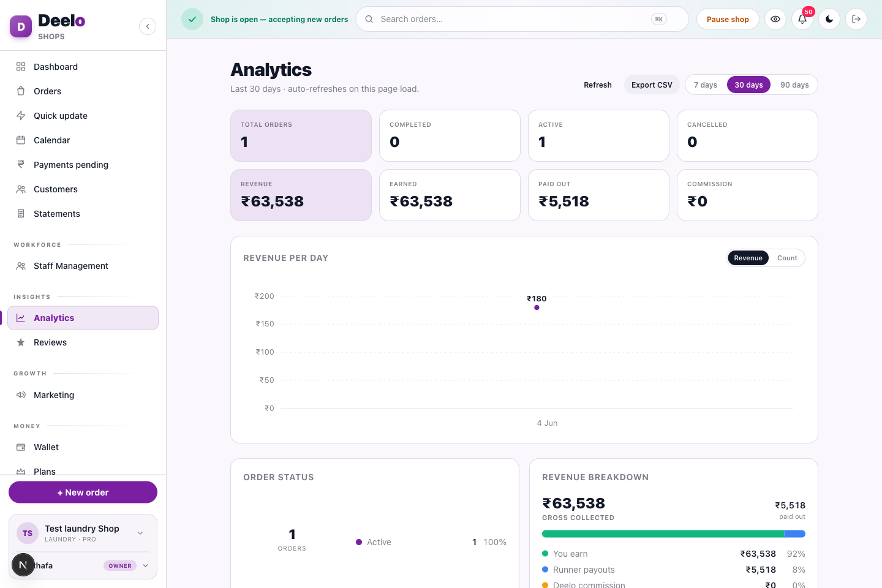Click the Commission ₹0 card
The height and width of the screenshot is (588, 882).
point(747,195)
